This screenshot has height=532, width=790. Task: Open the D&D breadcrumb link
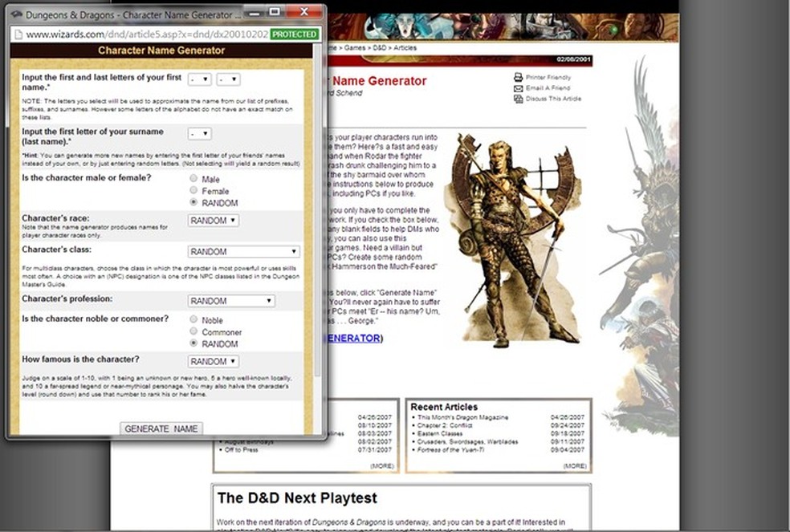pos(381,47)
